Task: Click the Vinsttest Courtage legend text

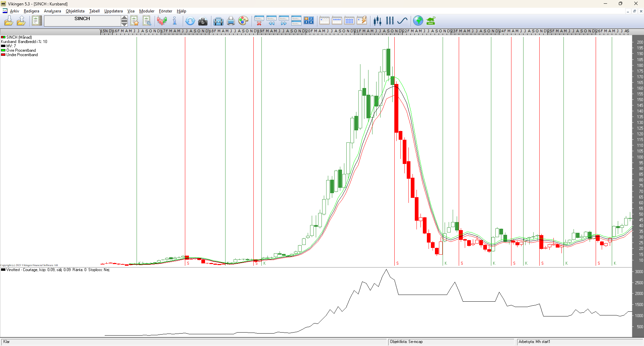Action: point(58,270)
